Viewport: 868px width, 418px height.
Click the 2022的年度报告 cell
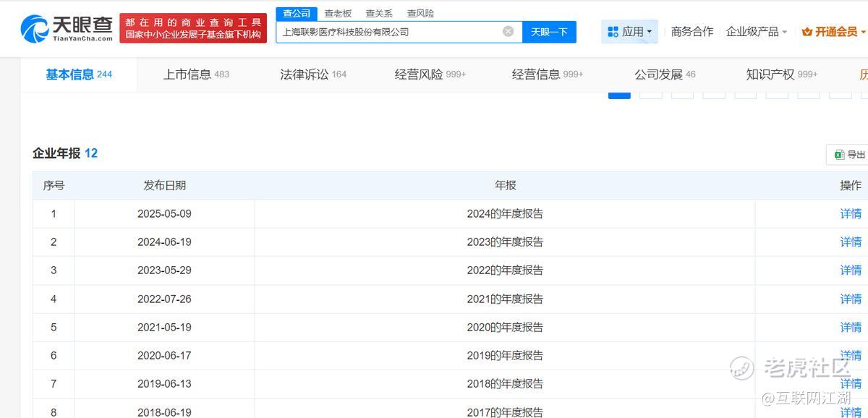(505, 270)
